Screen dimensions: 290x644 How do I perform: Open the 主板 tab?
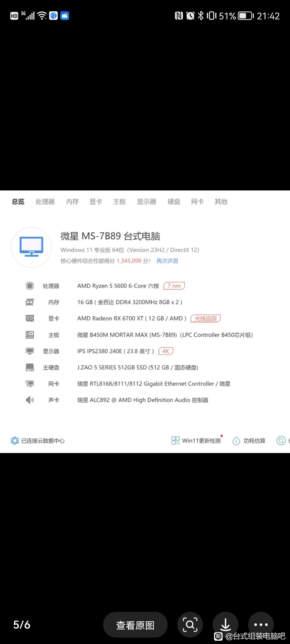(119, 202)
